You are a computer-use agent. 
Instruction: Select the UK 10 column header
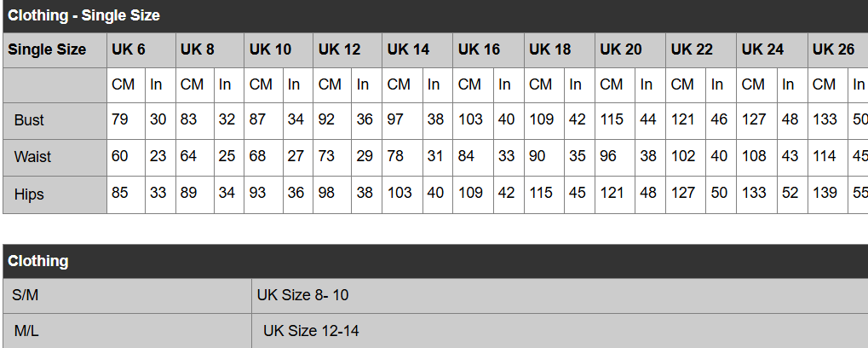tap(279, 49)
